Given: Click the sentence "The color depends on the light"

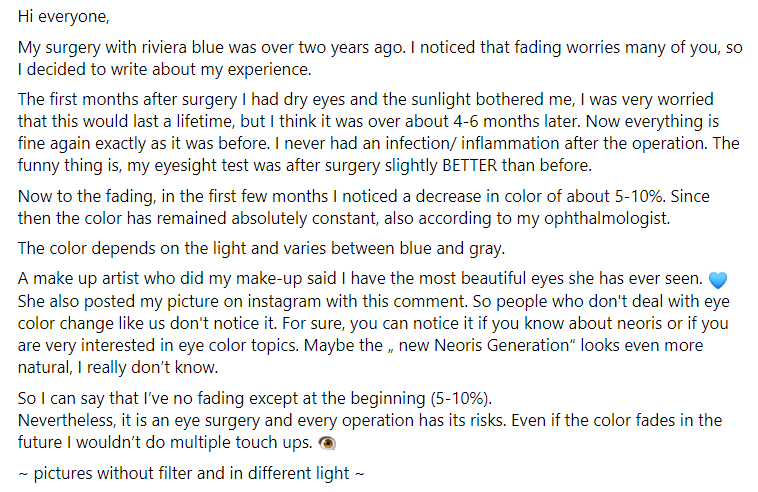Looking at the screenshot, I should tap(132, 248).
